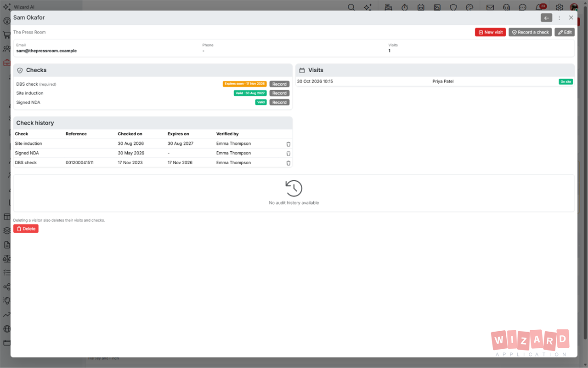Record a new DBS check
Screen dimensions: 588x368
[x=279, y=84]
